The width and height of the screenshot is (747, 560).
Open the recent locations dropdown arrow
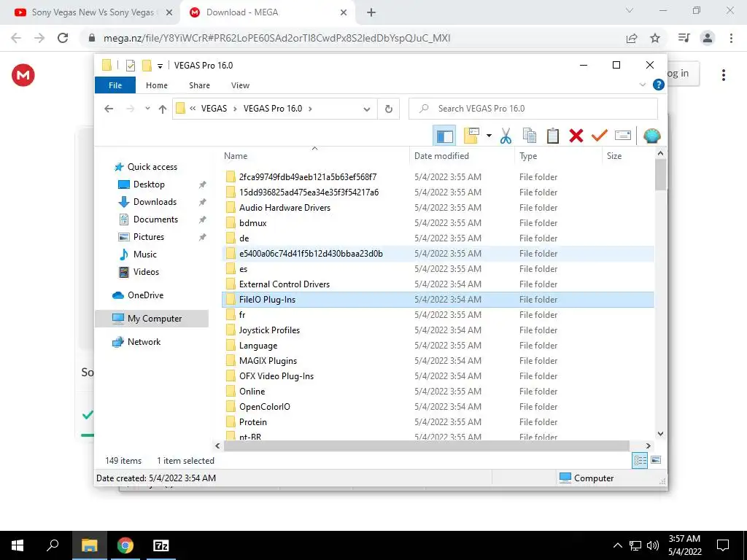147,109
